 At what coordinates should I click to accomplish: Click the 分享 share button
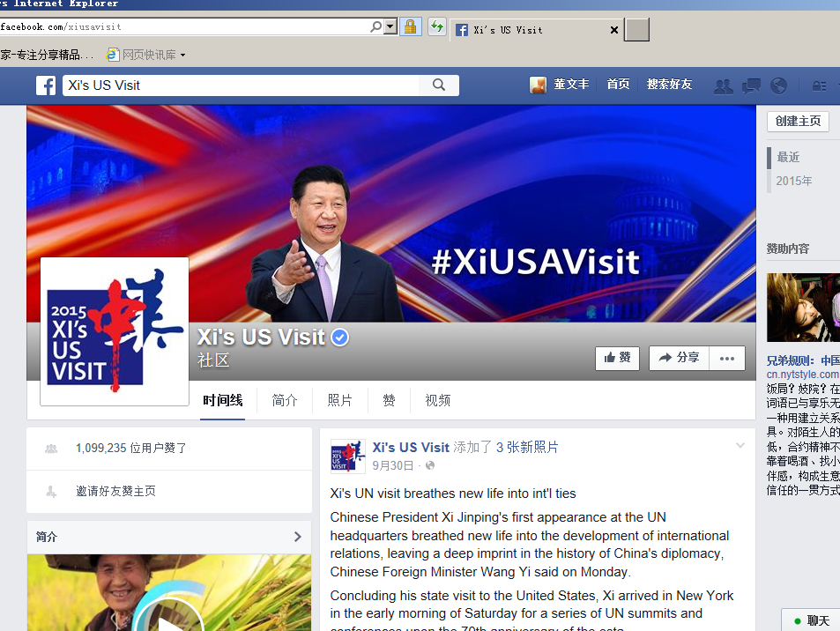point(679,358)
